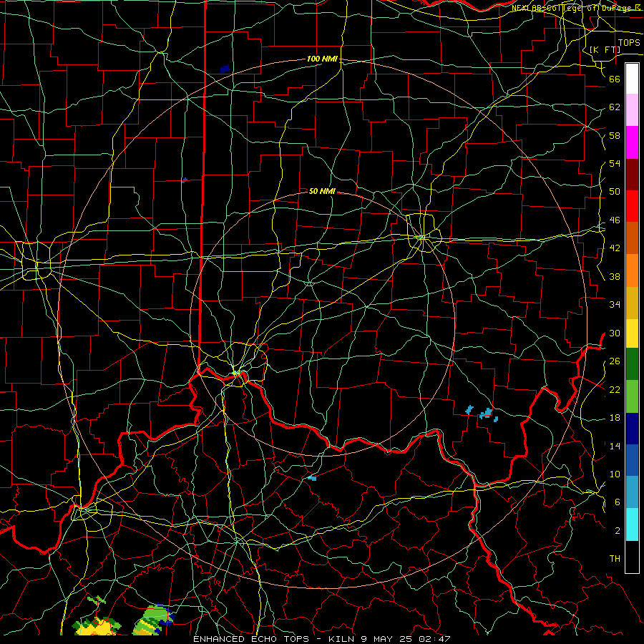Image resolution: width=644 pixels, height=644 pixels.
Task: Click the '50' legend value
Action: click(x=615, y=192)
